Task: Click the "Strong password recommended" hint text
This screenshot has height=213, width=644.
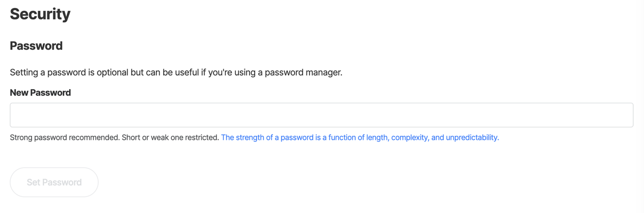Action: click(x=65, y=138)
